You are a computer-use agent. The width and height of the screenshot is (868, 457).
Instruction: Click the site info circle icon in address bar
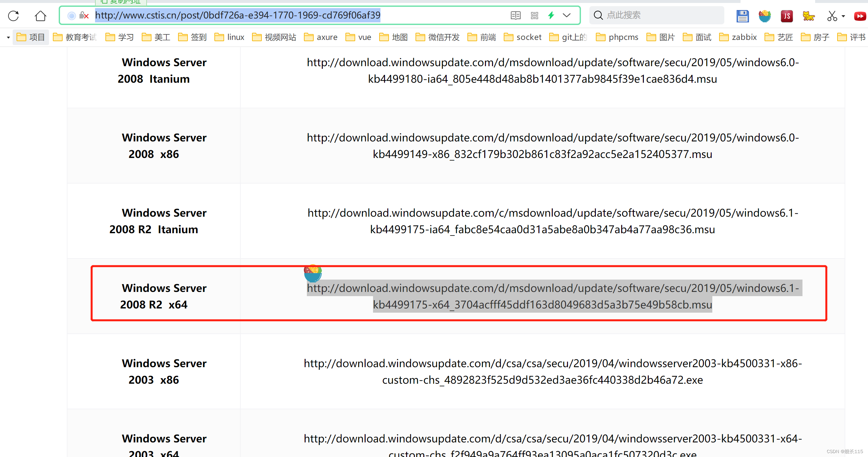point(71,16)
